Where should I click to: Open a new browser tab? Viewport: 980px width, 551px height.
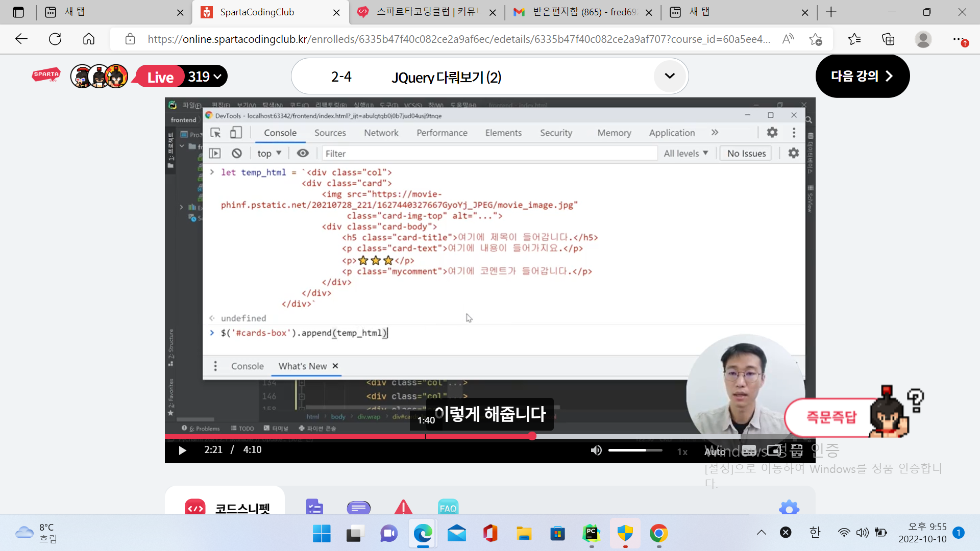point(831,12)
